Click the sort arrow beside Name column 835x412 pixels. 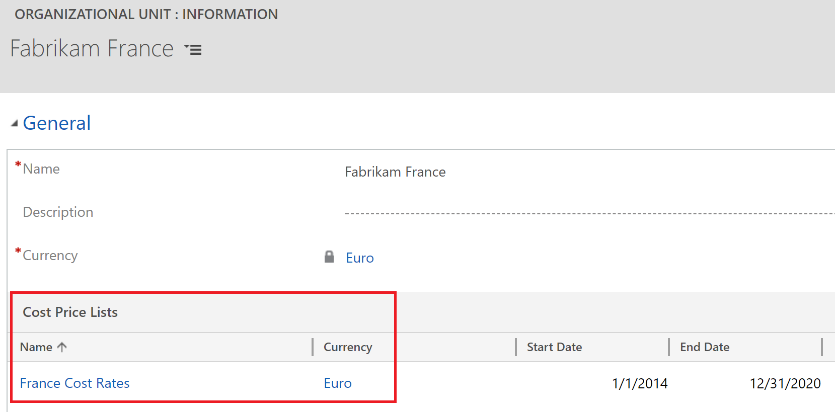(62, 347)
